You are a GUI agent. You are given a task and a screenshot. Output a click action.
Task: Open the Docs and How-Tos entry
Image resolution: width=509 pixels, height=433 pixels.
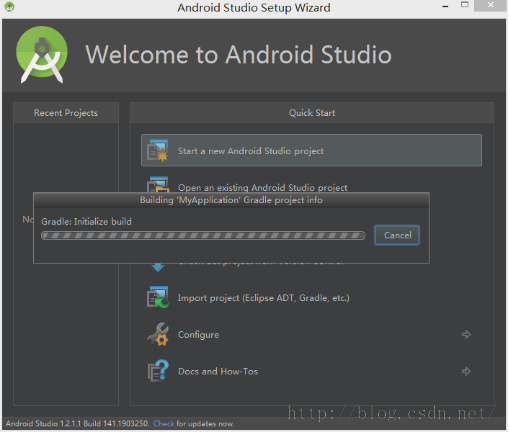click(x=218, y=371)
